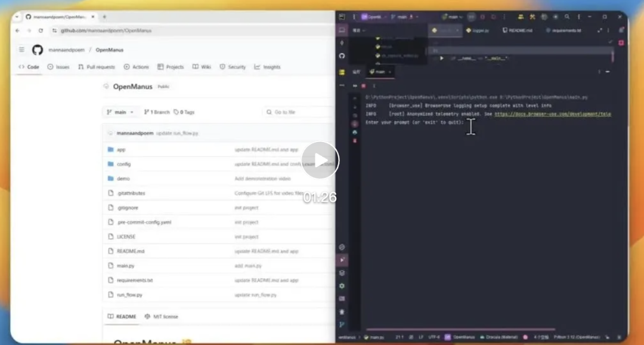Open the .gitignore file
Screen dimensions: 644x345
point(128,208)
